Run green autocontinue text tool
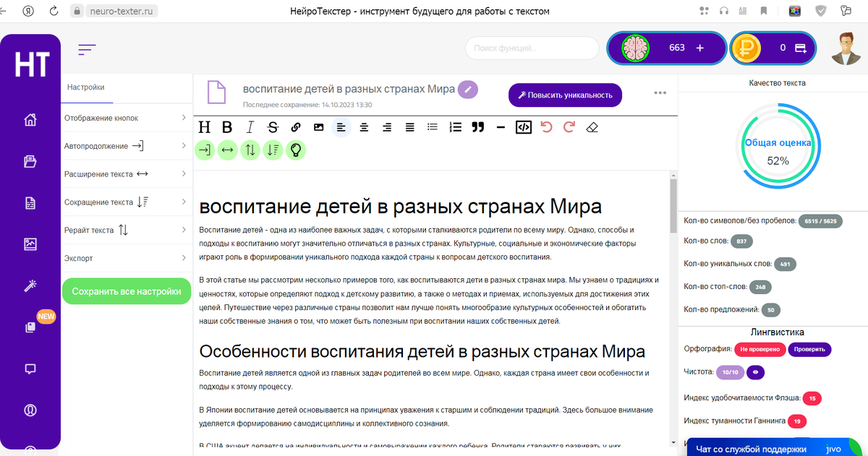 point(205,150)
